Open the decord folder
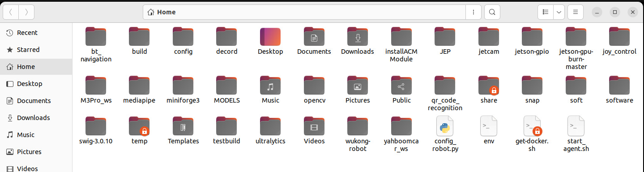This screenshot has width=644, height=172. coord(226,37)
